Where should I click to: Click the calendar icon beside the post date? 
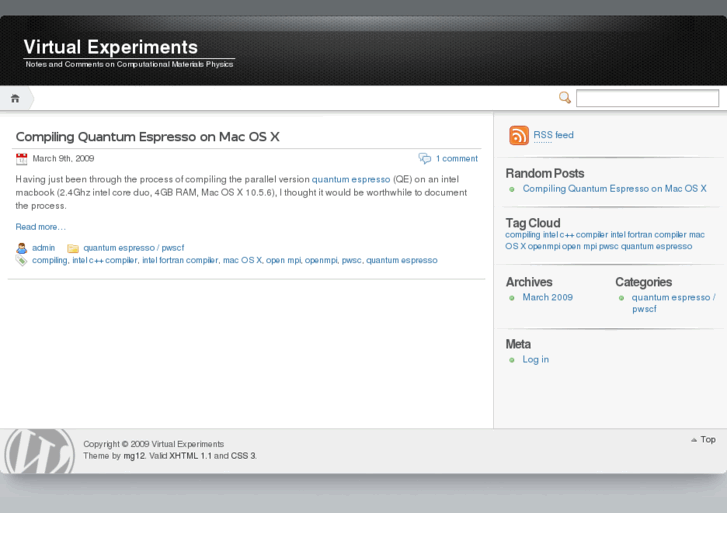[x=22, y=159]
